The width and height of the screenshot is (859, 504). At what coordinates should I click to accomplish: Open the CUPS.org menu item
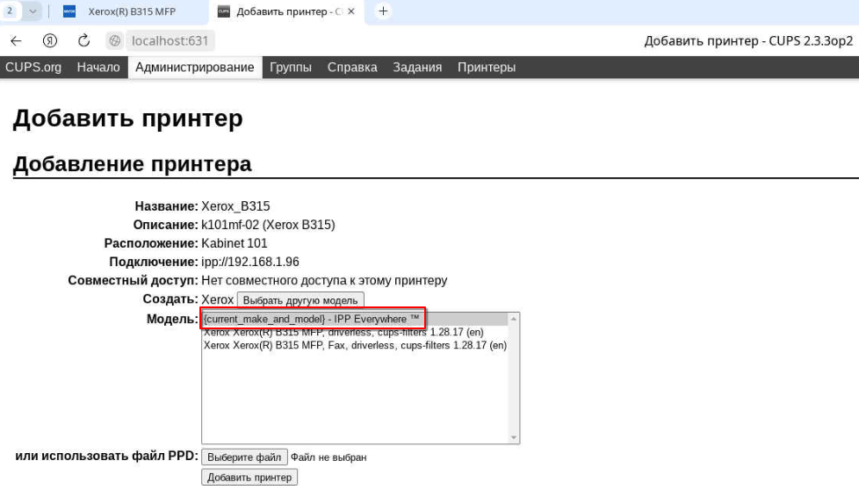click(33, 68)
